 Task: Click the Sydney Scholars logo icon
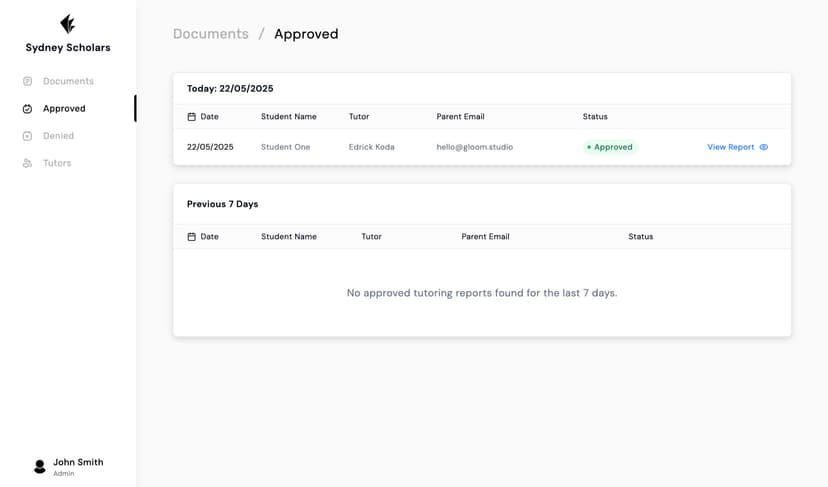(x=68, y=24)
